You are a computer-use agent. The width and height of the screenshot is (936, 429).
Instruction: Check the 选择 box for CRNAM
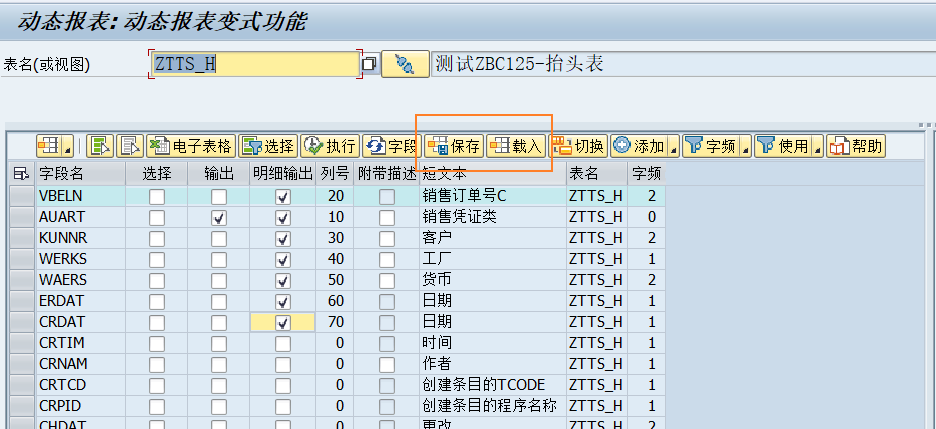[157, 364]
